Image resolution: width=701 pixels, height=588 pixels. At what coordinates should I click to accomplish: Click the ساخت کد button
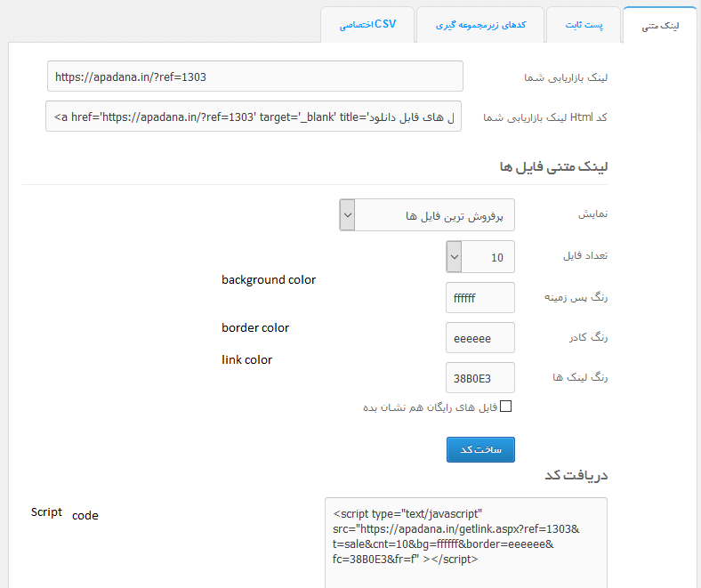tap(480, 449)
